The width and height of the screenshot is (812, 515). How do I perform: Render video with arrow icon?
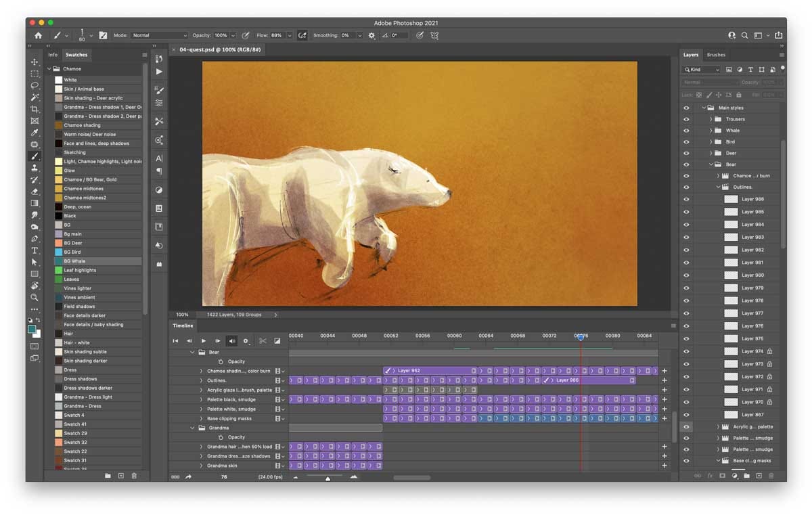(x=188, y=477)
